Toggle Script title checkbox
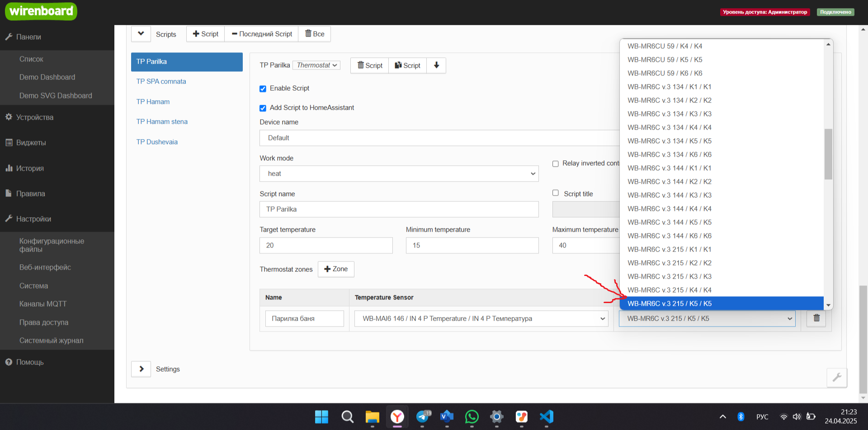 pyautogui.click(x=555, y=193)
